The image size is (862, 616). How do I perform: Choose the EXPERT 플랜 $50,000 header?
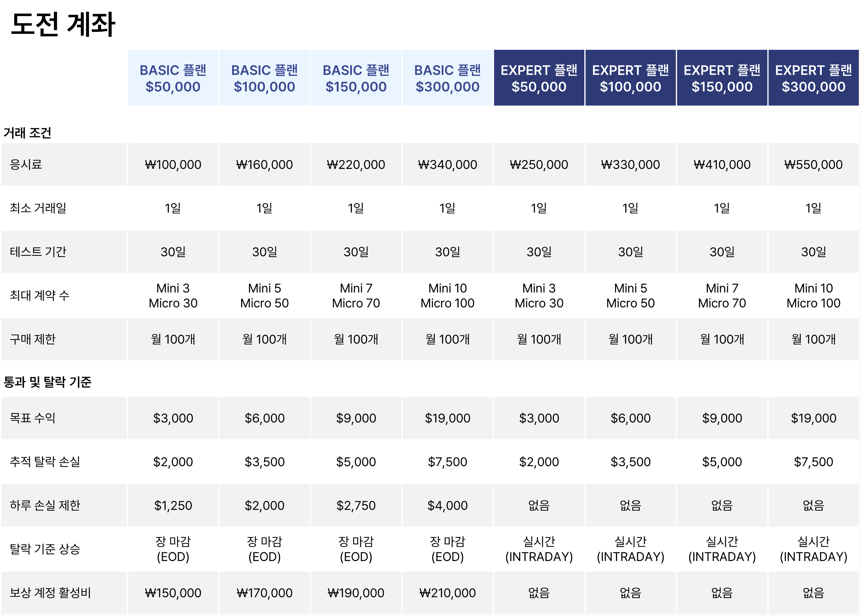tap(539, 78)
